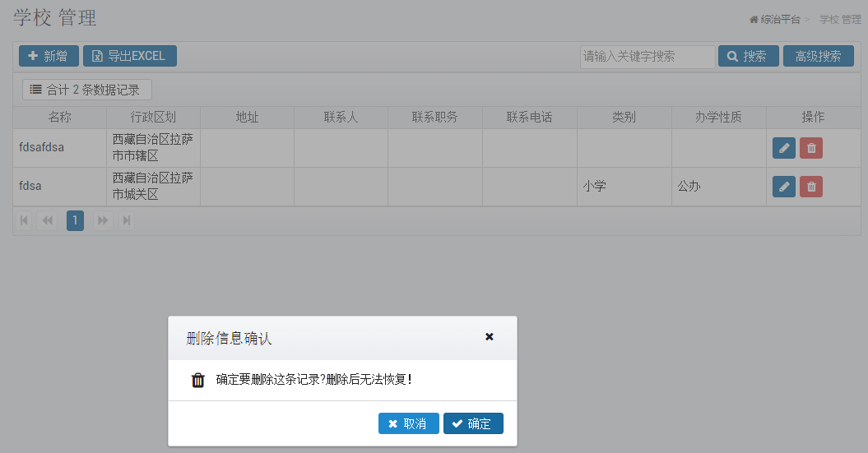
Task: Click the 类别 column header
Action: click(624, 118)
